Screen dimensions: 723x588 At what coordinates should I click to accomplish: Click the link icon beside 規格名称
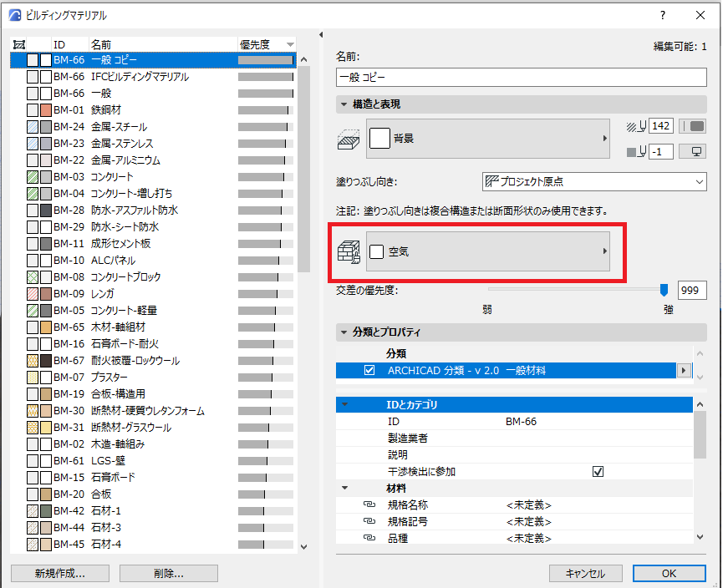(x=369, y=504)
